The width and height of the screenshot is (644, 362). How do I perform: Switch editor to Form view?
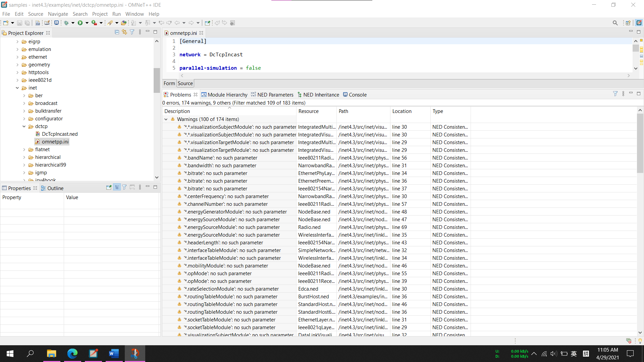(x=169, y=83)
